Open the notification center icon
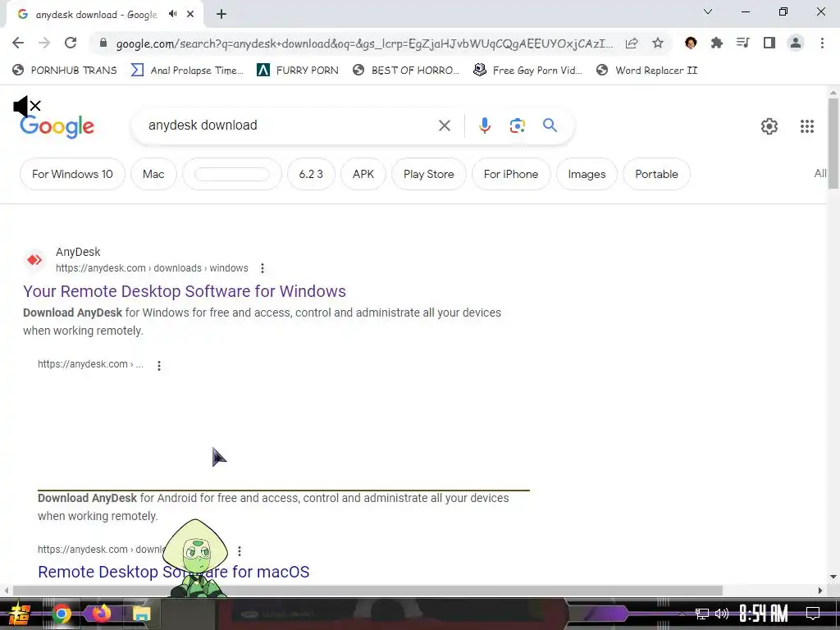 pyautogui.click(x=813, y=614)
